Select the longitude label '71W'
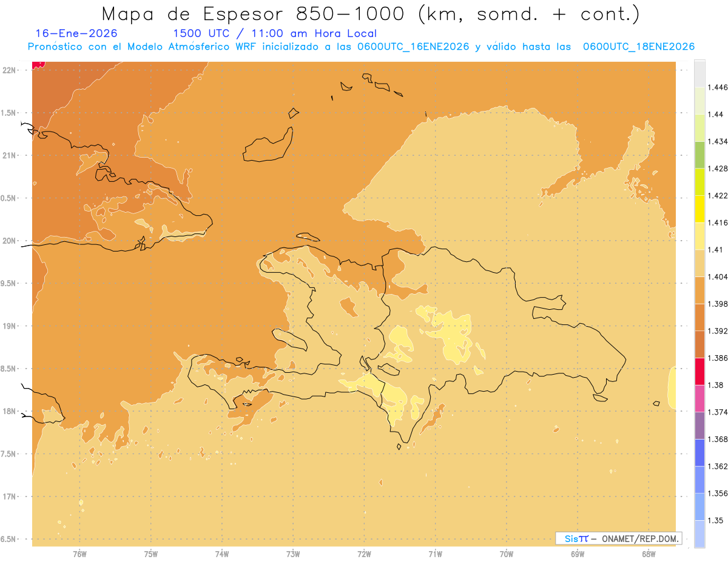 point(435,554)
